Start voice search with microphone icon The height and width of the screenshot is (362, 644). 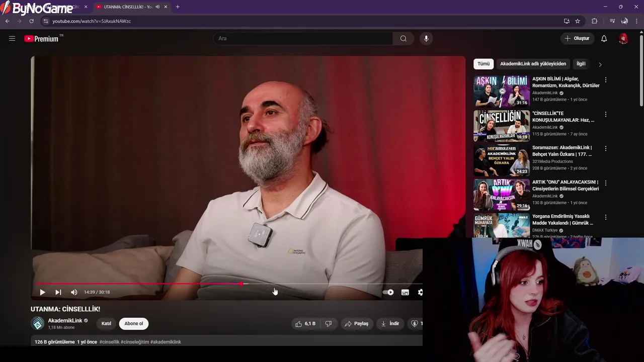(426, 39)
